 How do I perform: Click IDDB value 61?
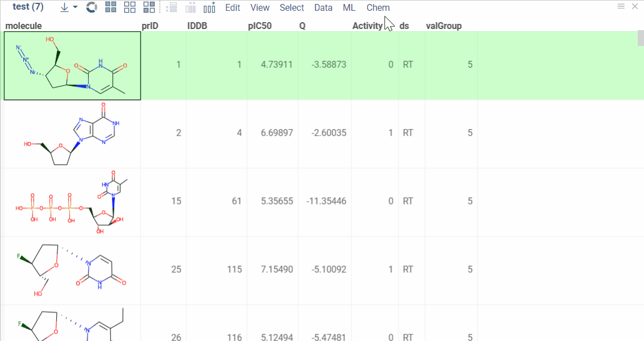click(237, 201)
